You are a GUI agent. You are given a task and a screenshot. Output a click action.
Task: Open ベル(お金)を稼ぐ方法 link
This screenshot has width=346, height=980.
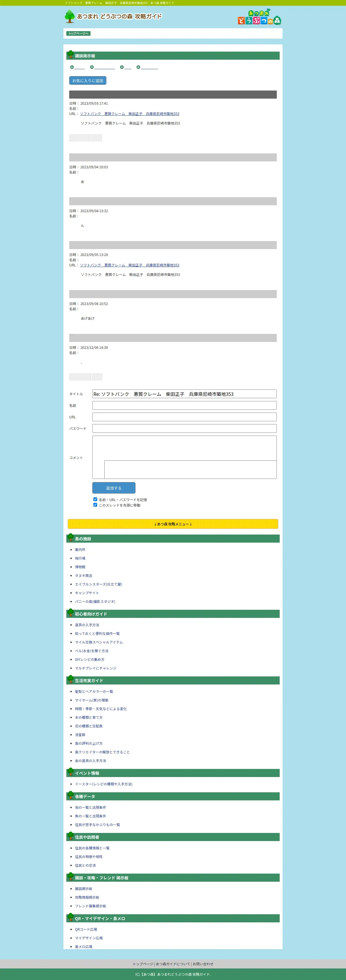[x=91, y=651]
